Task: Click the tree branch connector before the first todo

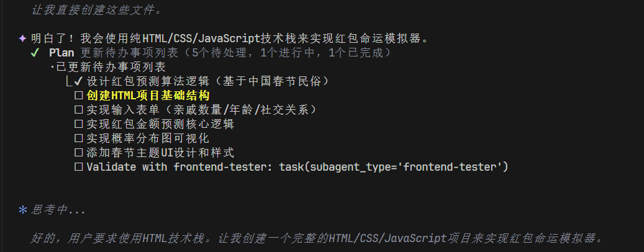Action: coord(68,81)
